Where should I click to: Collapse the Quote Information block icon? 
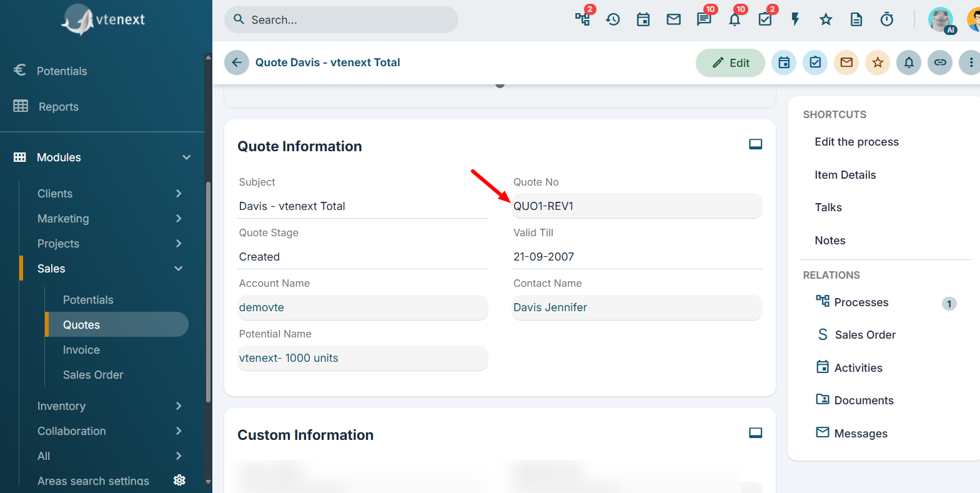coord(756,144)
